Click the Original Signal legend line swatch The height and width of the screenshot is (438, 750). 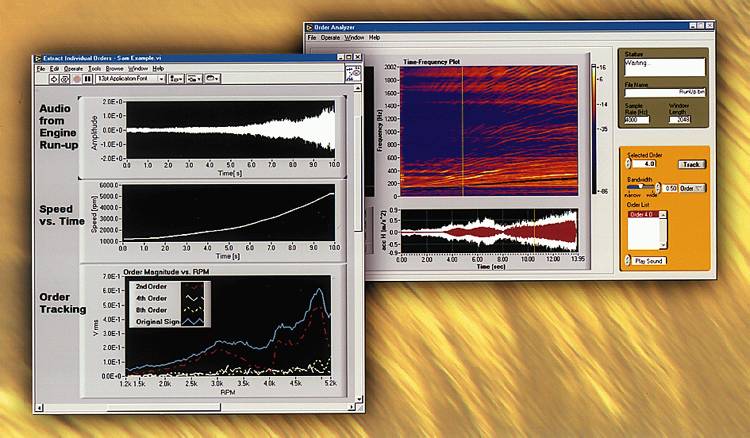click(x=192, y=321)
